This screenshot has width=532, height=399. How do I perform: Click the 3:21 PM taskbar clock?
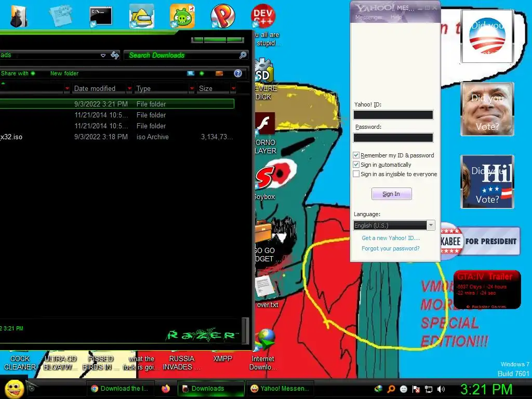pos(486,389)
